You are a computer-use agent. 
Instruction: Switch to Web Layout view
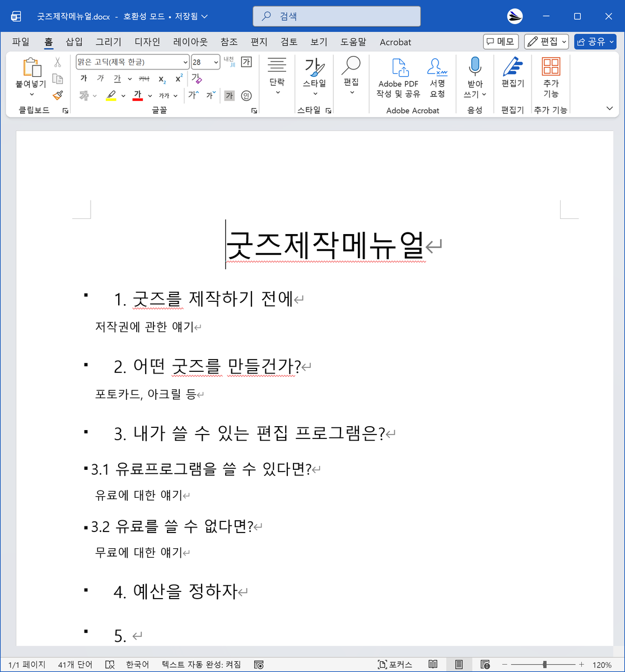(485, 665)
